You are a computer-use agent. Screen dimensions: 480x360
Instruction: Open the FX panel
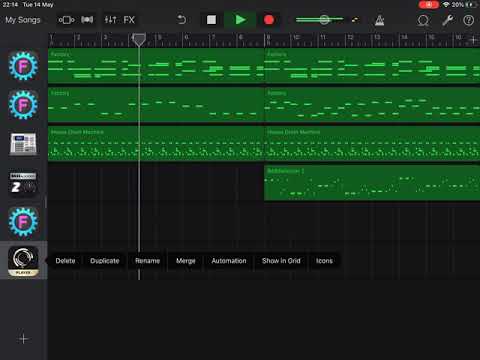tap(129, 20)
